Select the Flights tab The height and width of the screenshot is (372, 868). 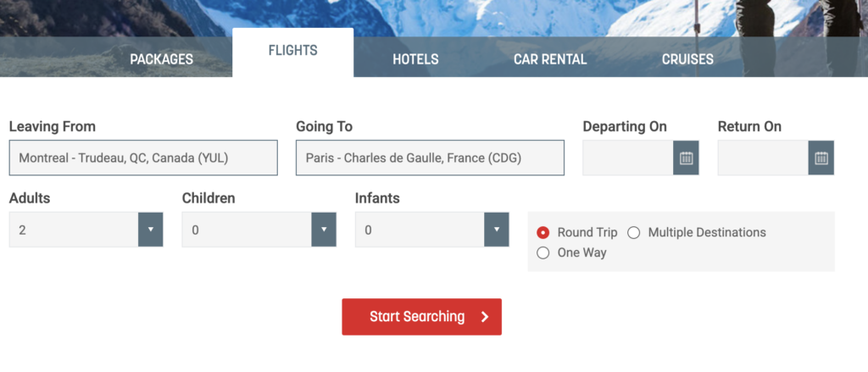coord(292,51)
